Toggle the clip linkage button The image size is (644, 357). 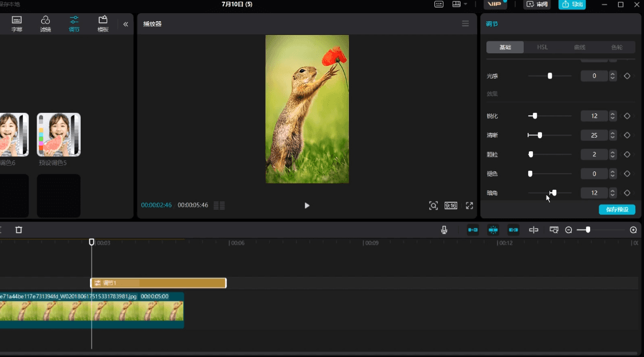pyautogui.click(x=513, y=230)
